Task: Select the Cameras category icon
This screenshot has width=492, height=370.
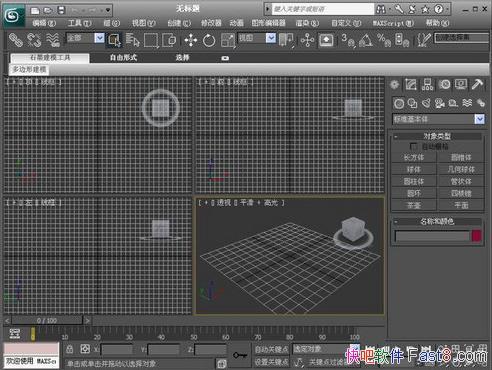Action: pos(440,103)
